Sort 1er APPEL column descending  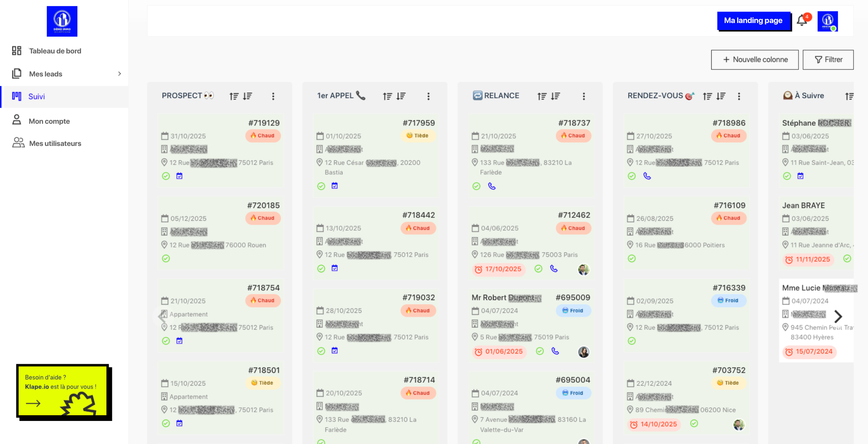click(401, 96)
